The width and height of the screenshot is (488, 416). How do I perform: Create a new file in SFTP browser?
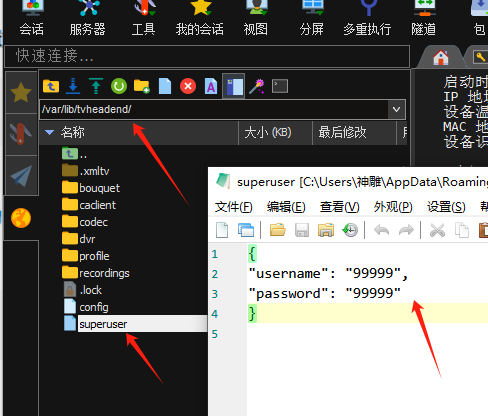pyautogui.click(x=165, y=86)
